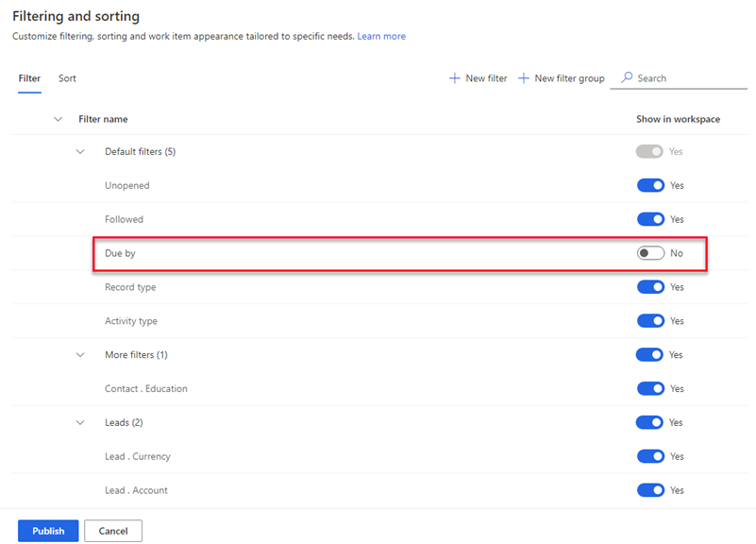Toggle the Leads group switch
Image resolution: width=756 pixels, height=544 pixels.
click(649, 422)
